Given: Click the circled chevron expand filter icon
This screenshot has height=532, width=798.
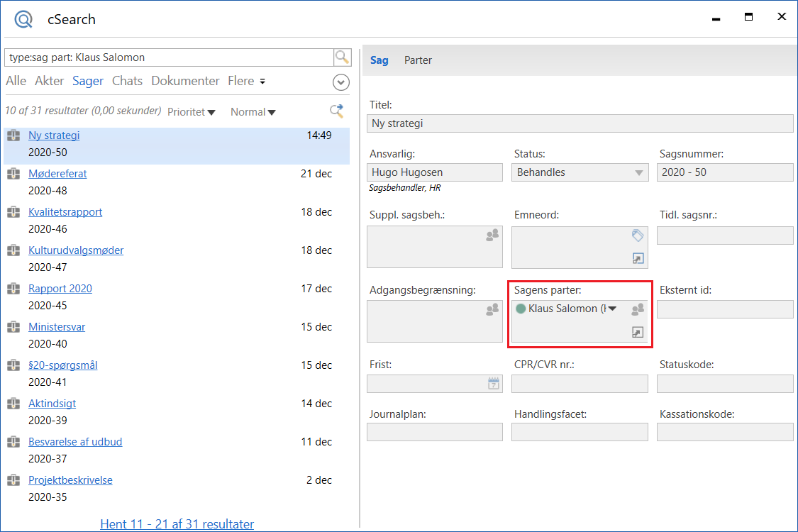Looking at the screenshot, I should coord(341,82).
